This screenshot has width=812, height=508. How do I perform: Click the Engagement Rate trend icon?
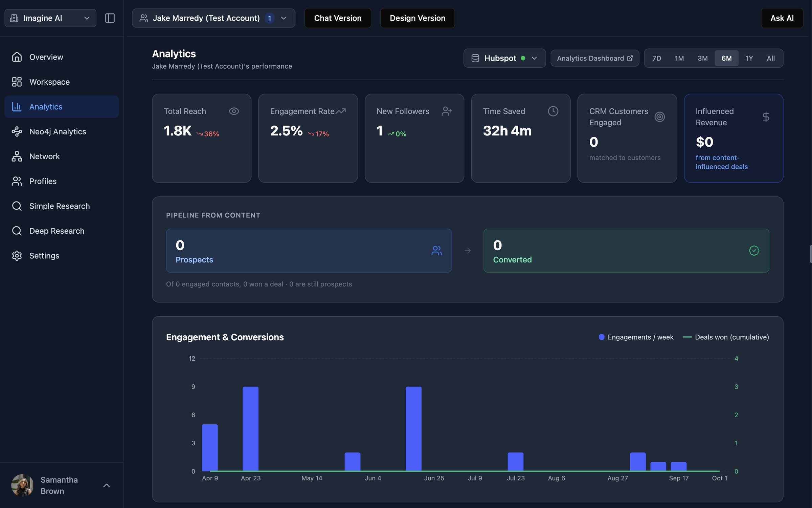tap(341, 111)
